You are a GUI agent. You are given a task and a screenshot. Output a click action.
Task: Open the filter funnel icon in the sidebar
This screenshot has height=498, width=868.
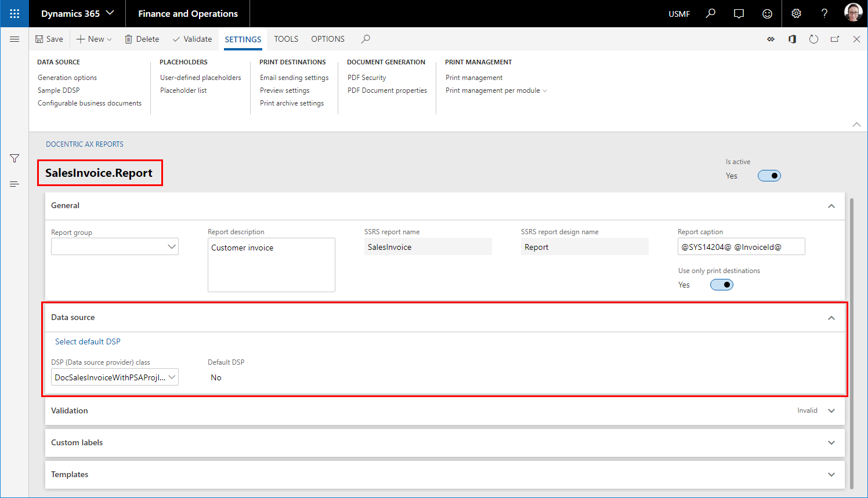point(15,158)
